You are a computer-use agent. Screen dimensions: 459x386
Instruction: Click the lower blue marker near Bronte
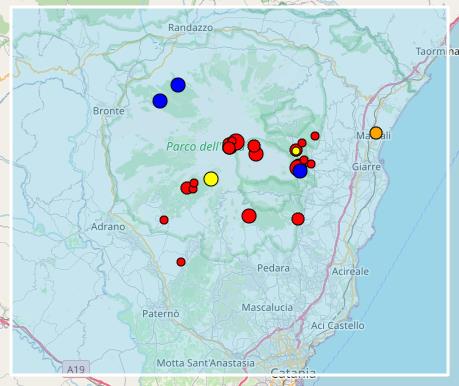coord(160,101)
